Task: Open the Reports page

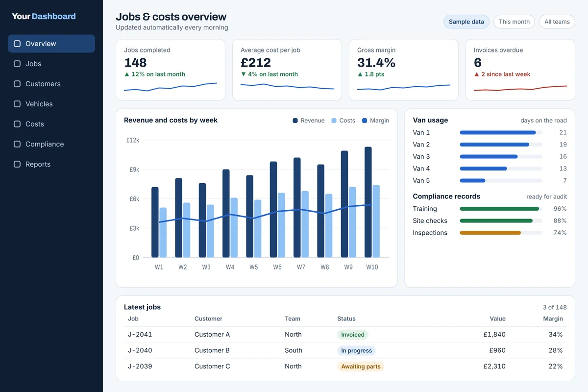Action: click(x=51, y=164)
